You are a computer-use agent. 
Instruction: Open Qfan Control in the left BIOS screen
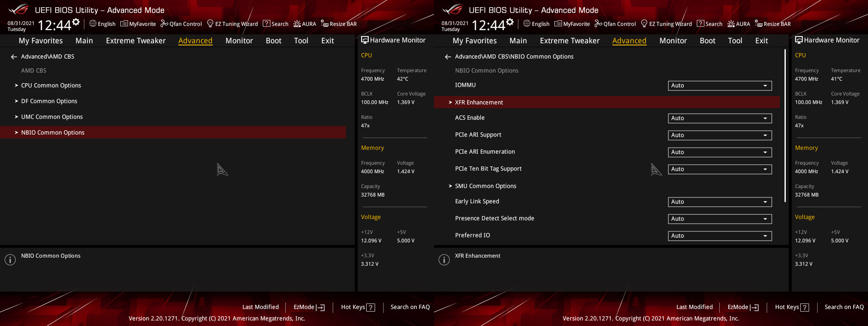point(181,24)
